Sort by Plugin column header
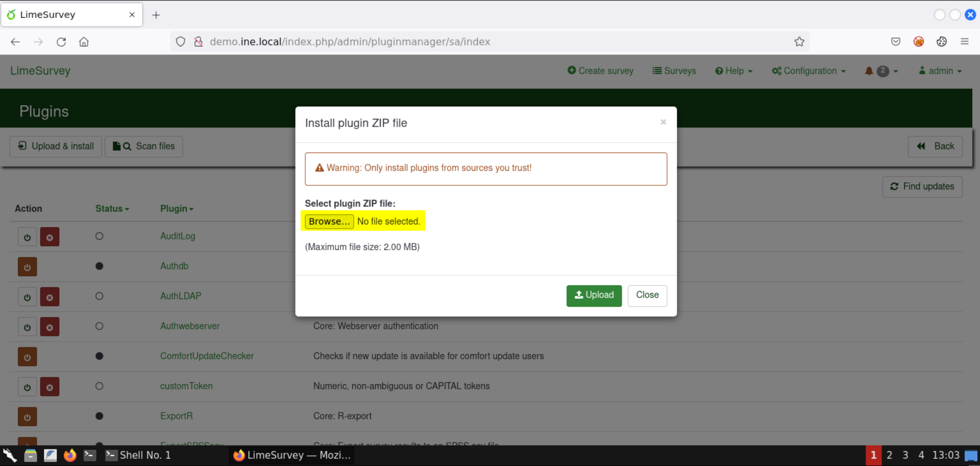The width and height of the screenshot is (980, 466). (x=177, y=209)
